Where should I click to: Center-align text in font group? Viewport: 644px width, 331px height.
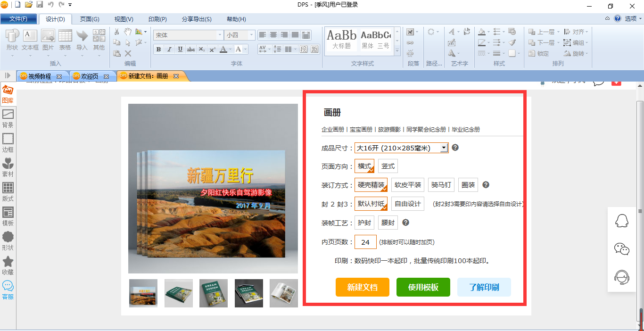click(x=273, y=35)
